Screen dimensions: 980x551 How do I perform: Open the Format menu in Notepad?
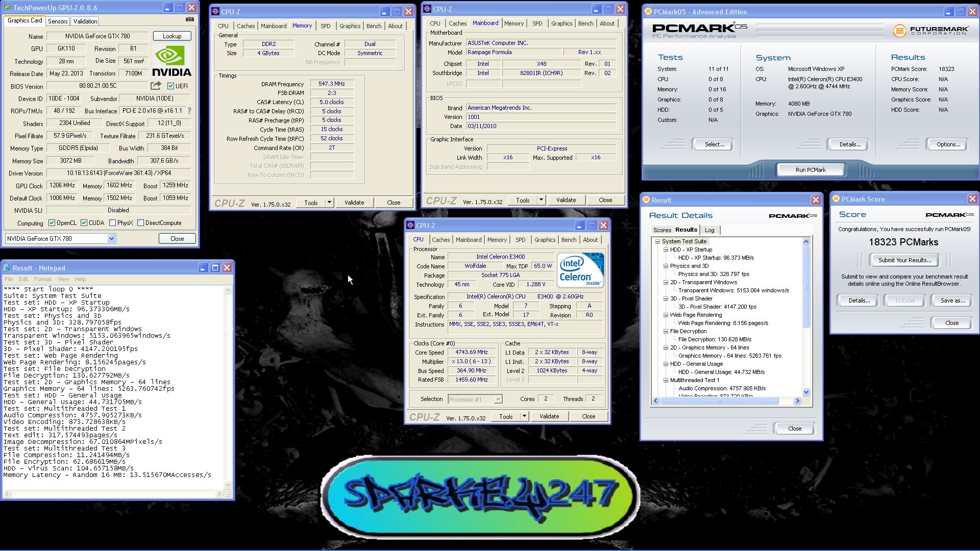[42, 279]
